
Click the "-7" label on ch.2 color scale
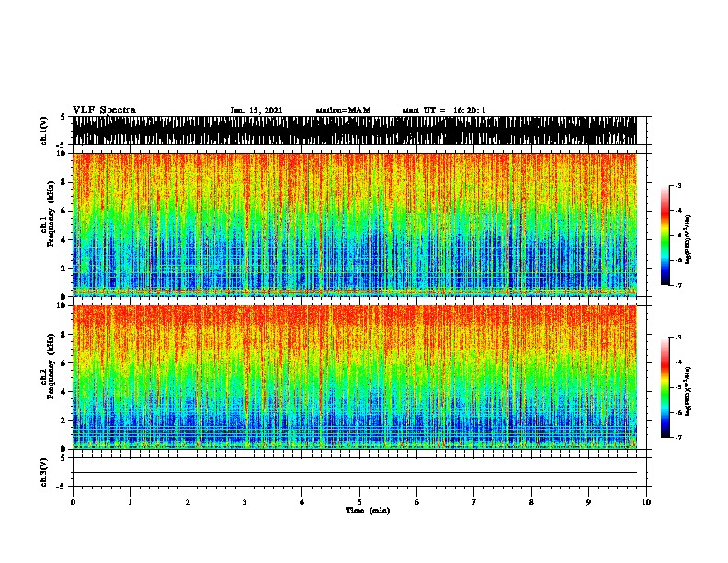point(678,437)
